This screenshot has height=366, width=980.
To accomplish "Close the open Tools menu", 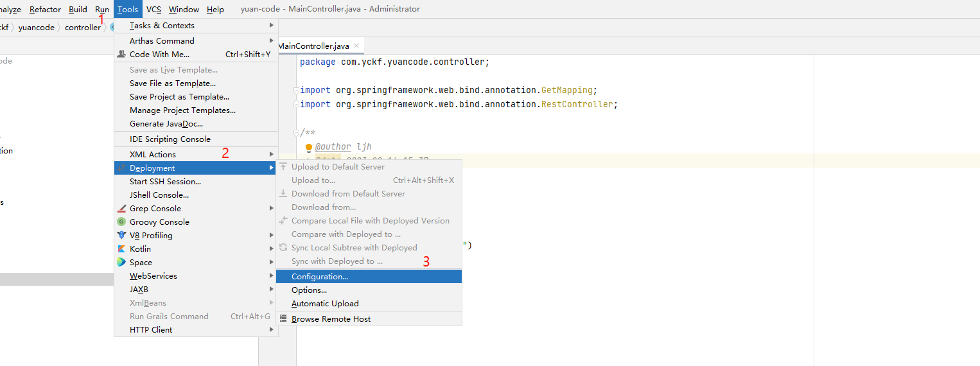I will click(128, 10).
